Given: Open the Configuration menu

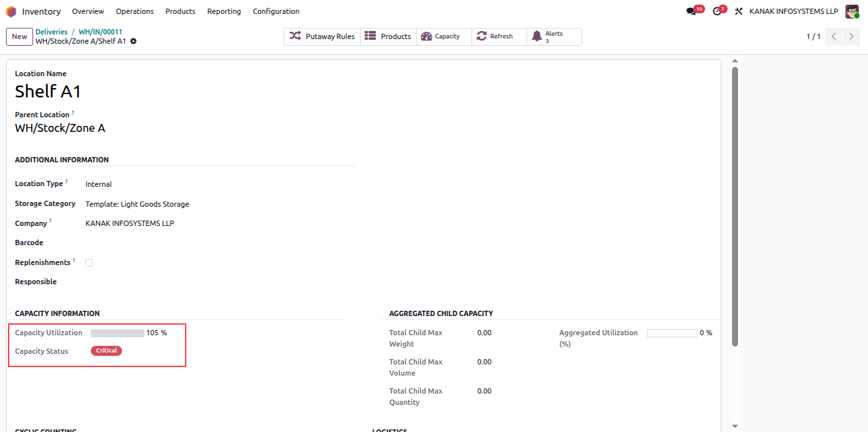Looking at the screenshot, I should 276,11.
